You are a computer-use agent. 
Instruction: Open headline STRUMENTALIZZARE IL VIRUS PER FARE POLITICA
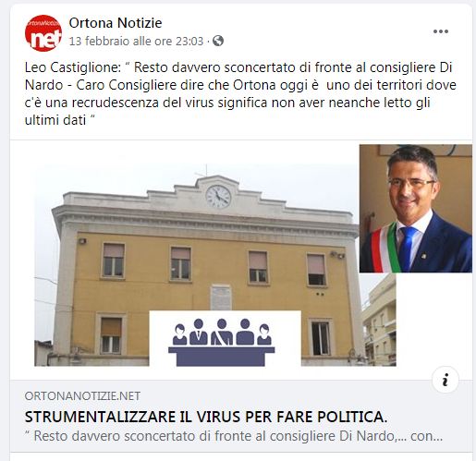point(206,417)
